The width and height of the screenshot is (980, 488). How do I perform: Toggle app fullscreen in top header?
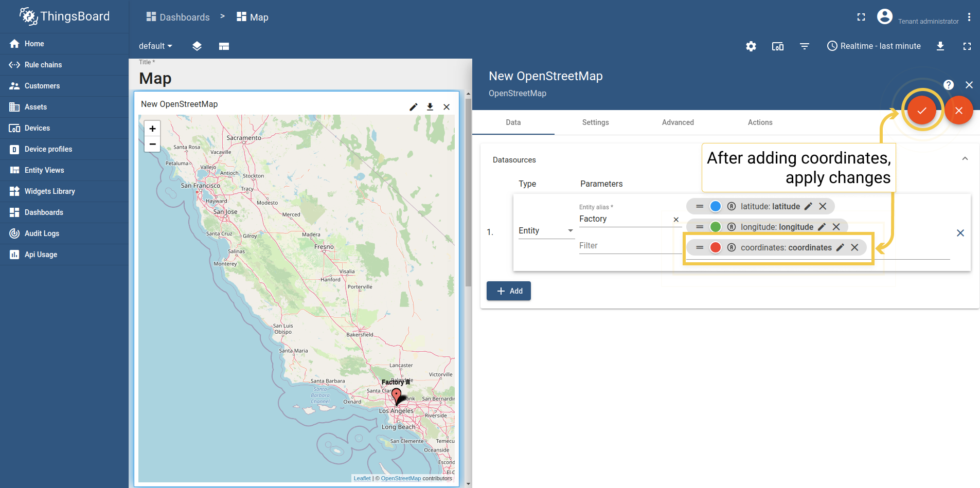coord(861,17)
